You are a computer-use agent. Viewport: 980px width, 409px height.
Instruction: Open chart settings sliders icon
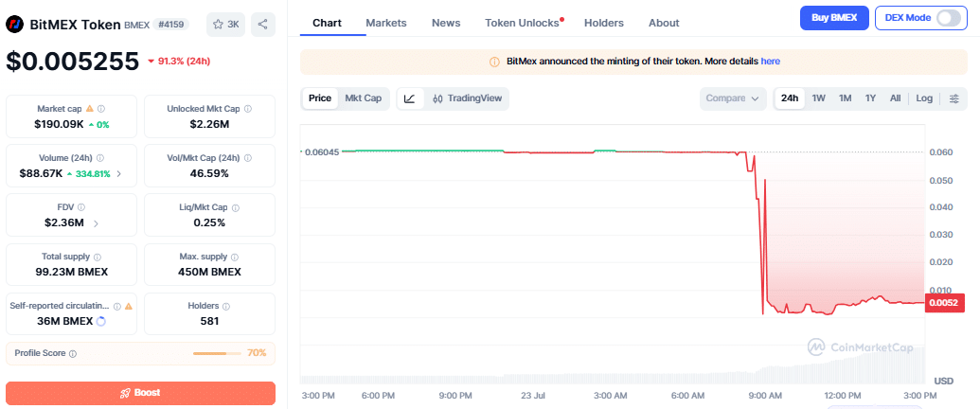point(953,98)
